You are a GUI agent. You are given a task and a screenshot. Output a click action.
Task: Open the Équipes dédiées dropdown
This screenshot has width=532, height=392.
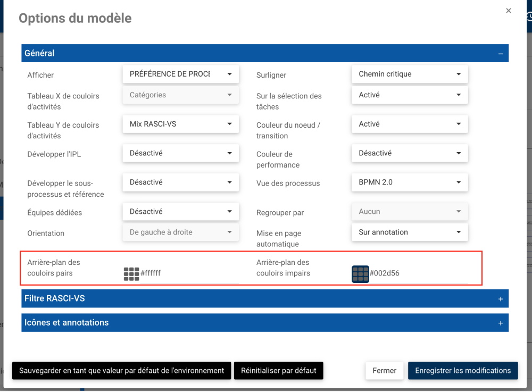tap(180, 211)
